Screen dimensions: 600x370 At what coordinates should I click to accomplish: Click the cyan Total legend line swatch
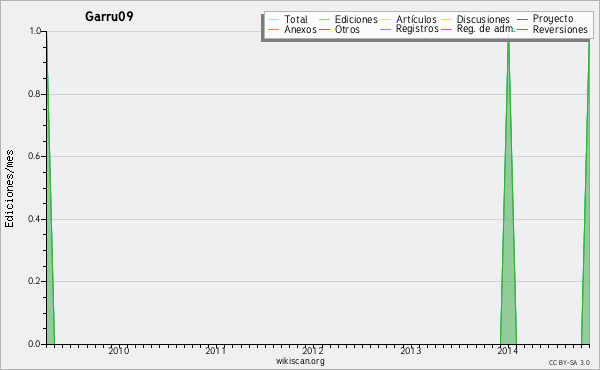[x=274, y=20]
